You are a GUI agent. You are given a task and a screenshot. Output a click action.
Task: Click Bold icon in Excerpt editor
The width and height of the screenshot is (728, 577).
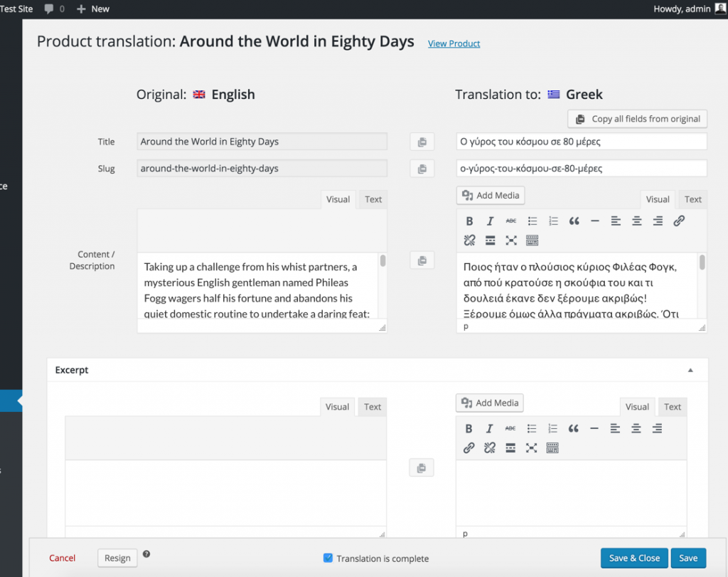(469, 428)
